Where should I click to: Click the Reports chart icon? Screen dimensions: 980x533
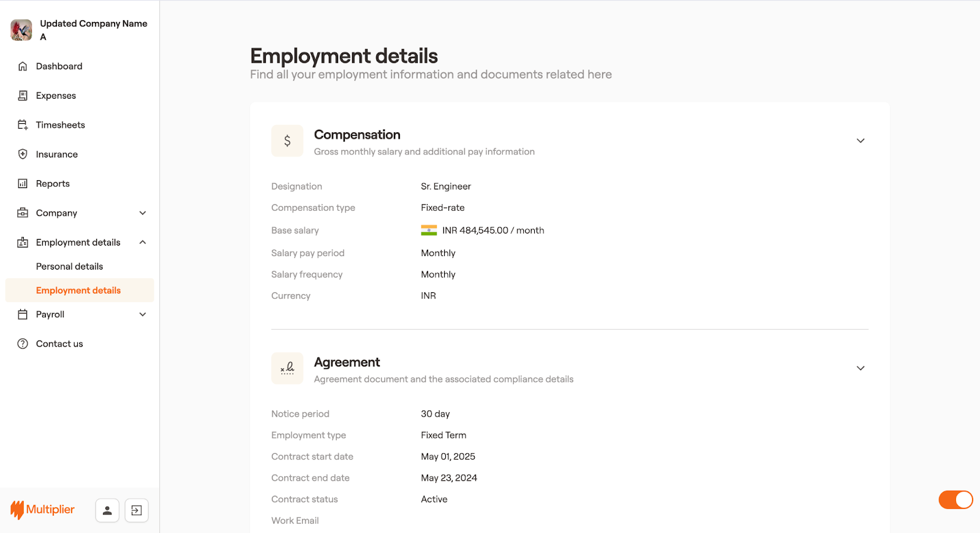(x=23, y=184)
